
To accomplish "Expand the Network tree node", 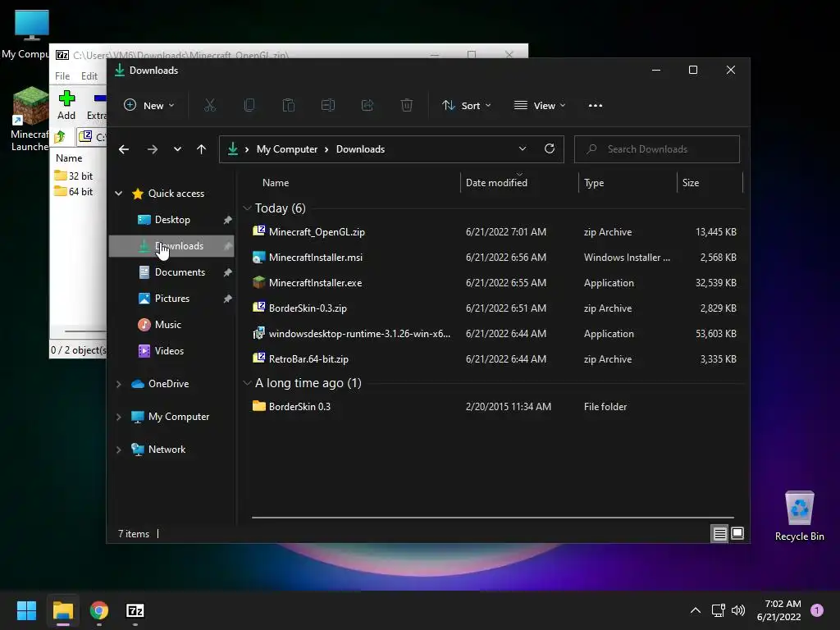I will coord(118,450).
